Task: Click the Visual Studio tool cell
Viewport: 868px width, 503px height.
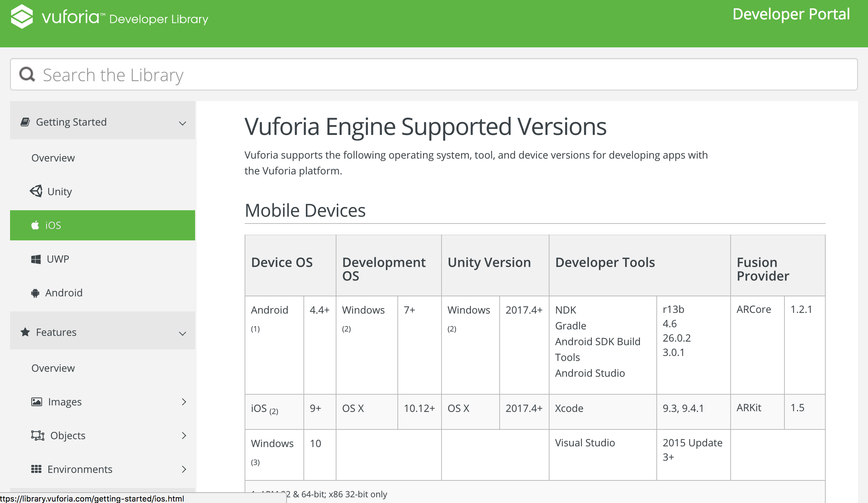Action: (603, 455)
